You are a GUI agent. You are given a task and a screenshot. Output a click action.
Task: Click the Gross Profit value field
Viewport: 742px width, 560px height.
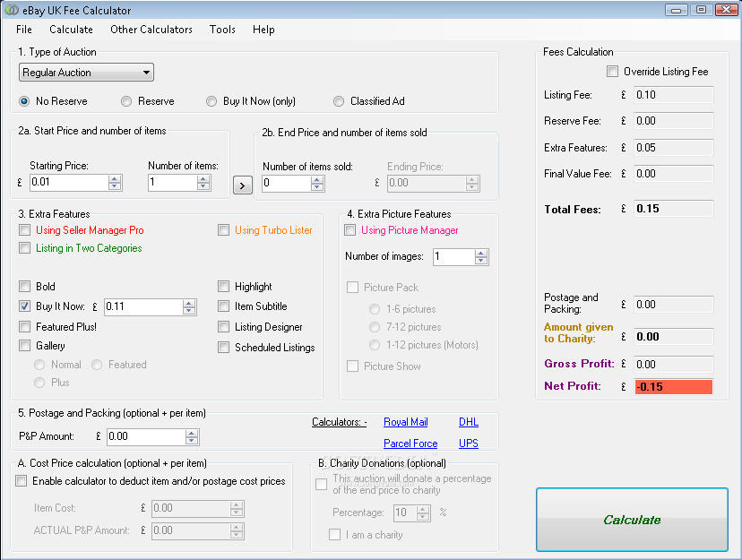[x=673, y=364]
